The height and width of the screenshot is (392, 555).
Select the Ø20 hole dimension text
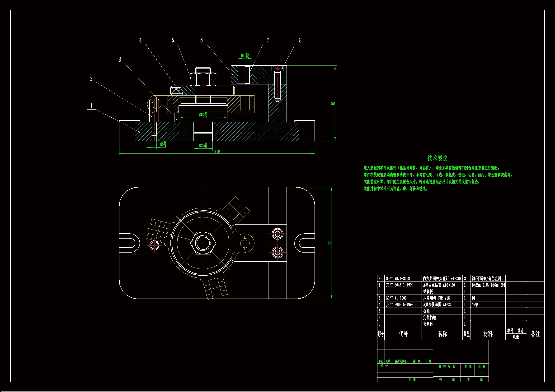pyautogui.click(x=203, y=145)
